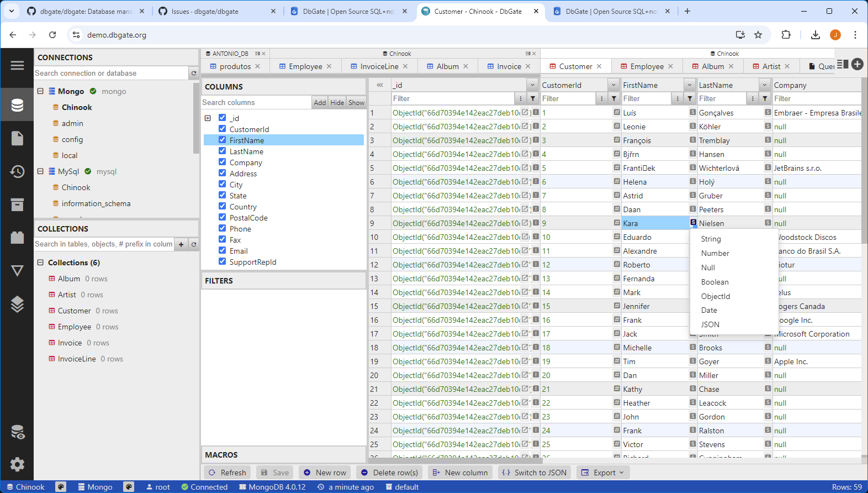The height and width of the screenshot is (493, 868).
Task: Toggle the FirstName column checkbox
Action: 222,140
